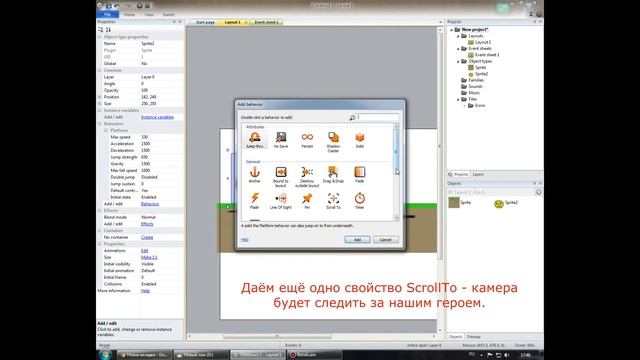
Task: Select the Drag & Drop behavior
Action: pyautogui.click(x=333, y=175)
